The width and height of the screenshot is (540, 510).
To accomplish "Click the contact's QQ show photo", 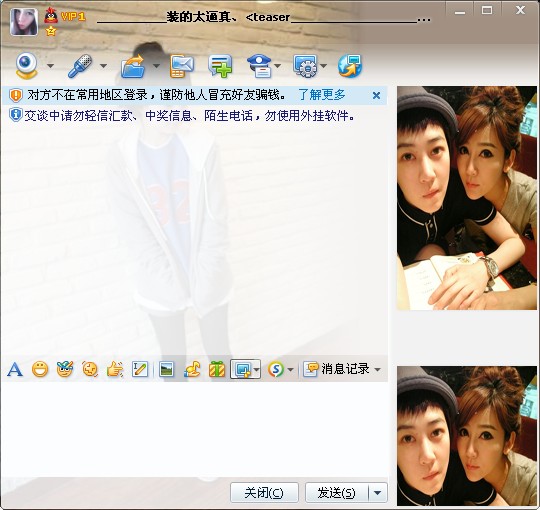I will pyautogui.click(x=467, y=198).
